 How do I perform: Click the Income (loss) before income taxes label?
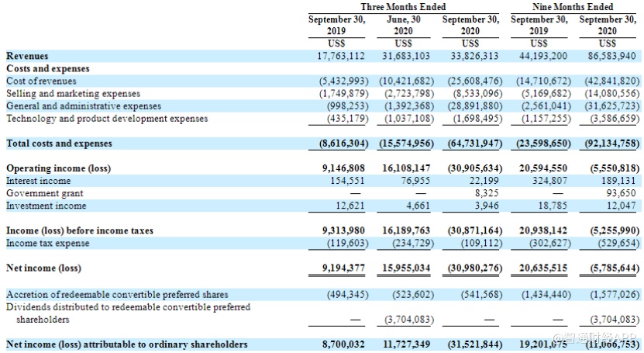(80, 230)
